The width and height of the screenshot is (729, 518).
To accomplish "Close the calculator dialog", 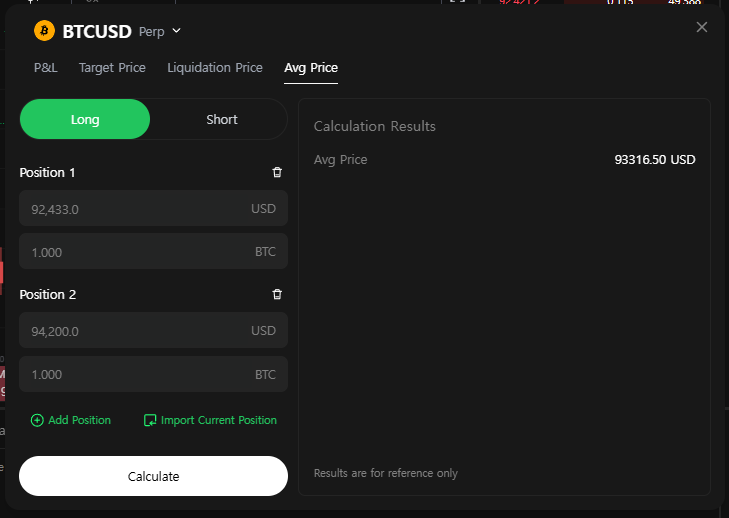I will click(x=702, y=27).
